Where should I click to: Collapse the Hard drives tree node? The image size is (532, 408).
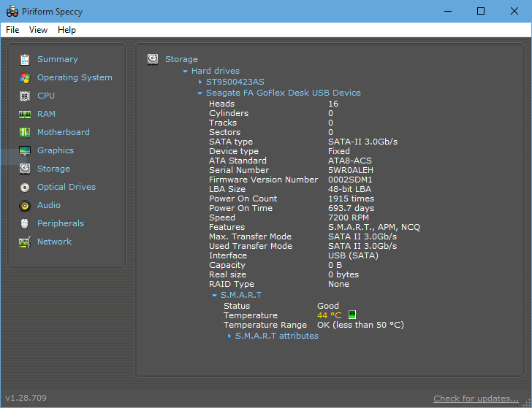tap(186, 72)
